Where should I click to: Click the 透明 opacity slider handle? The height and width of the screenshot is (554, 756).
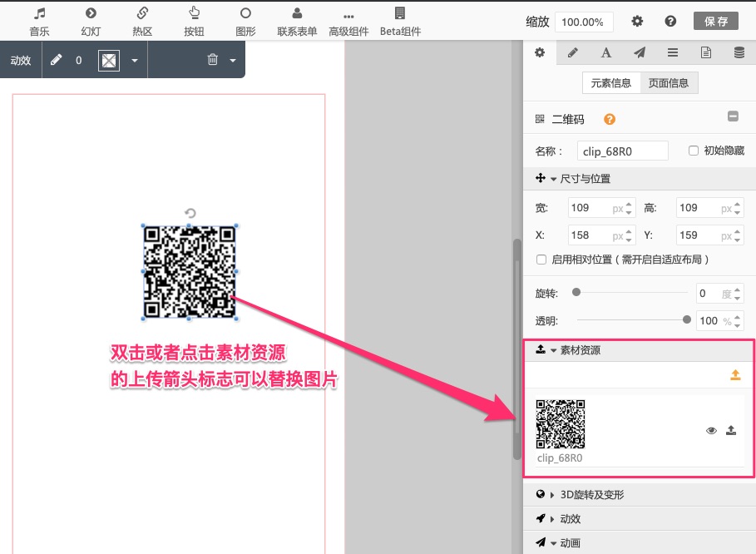click(x=687, y=319)
